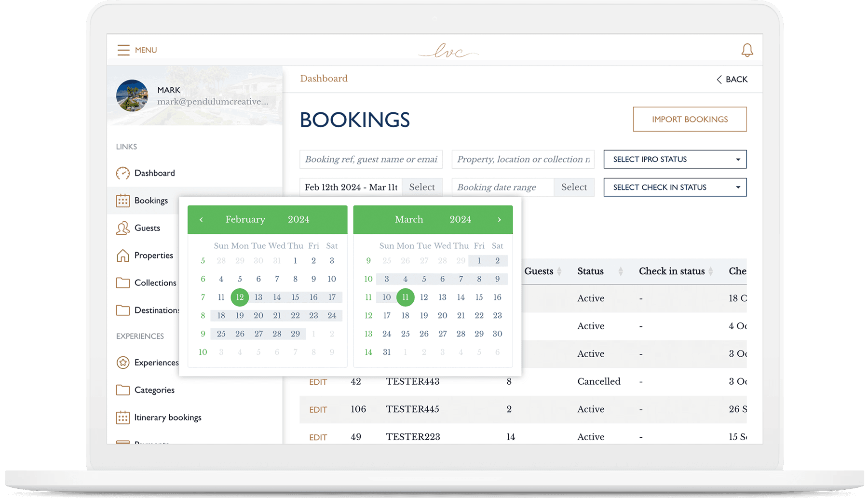Open the SELECT IPRO STATUS dropdown
Screen dimensions: 868x498
point(675,159)
